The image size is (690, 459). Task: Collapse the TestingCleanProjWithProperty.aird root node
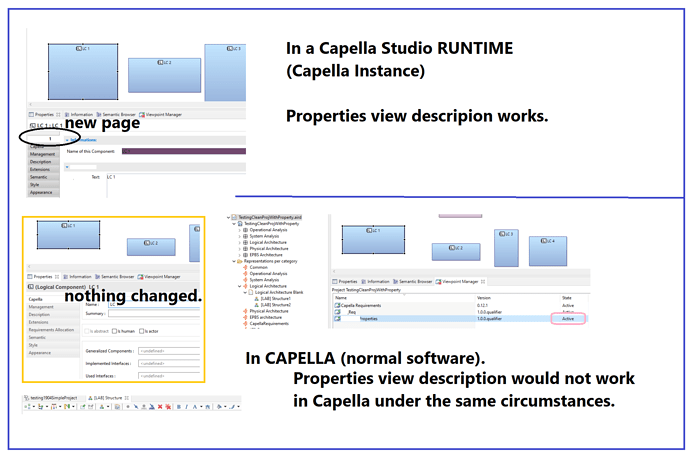tap(228, 217)
